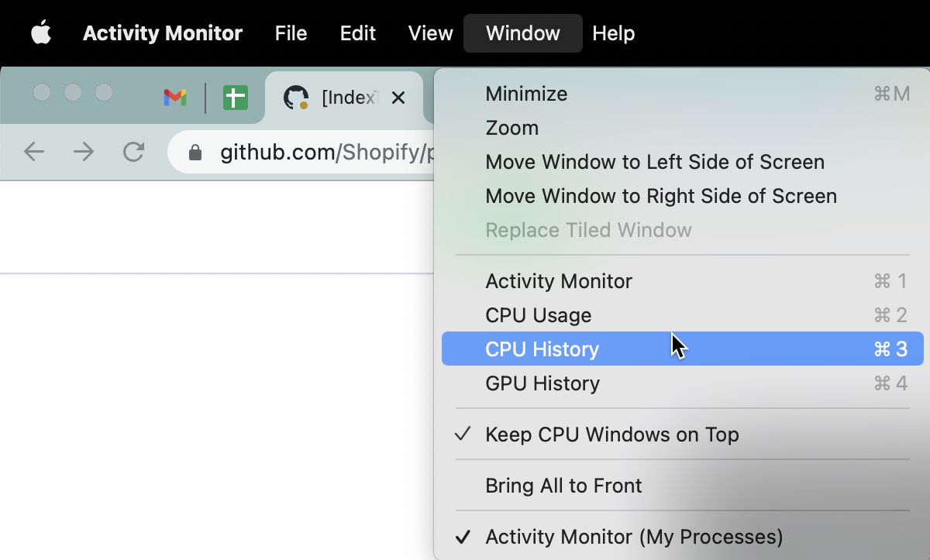
Task: Open the green plus pinned tab
Action: tap(236, 98)
